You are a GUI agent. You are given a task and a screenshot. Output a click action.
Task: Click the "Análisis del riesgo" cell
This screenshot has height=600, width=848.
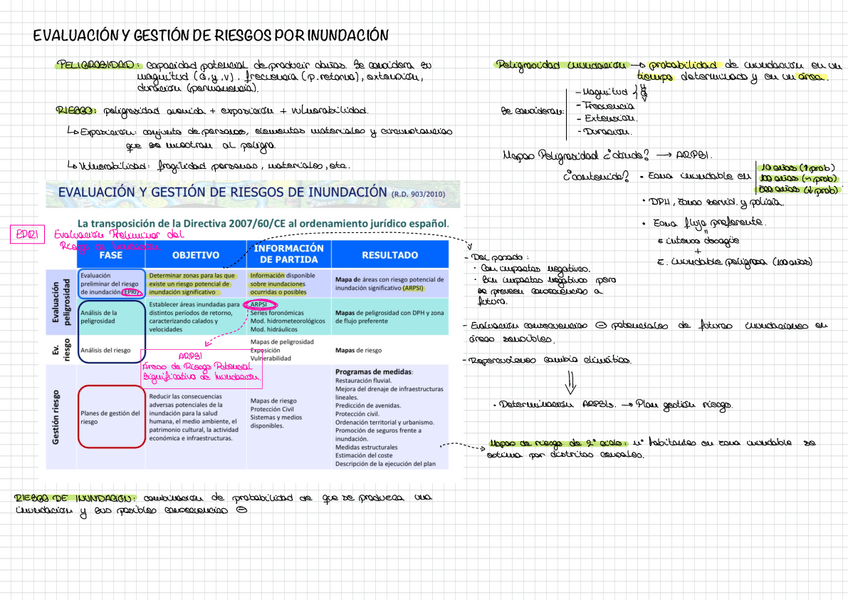click(105, 350)
